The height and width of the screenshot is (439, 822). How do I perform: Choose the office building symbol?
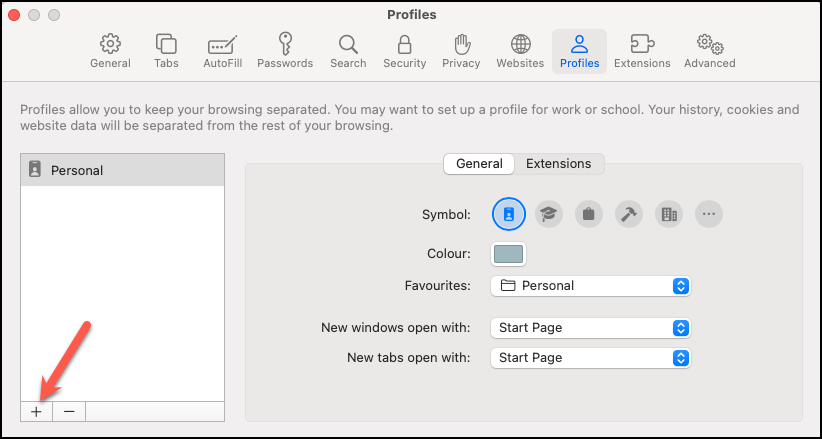[x=669, y=213]
